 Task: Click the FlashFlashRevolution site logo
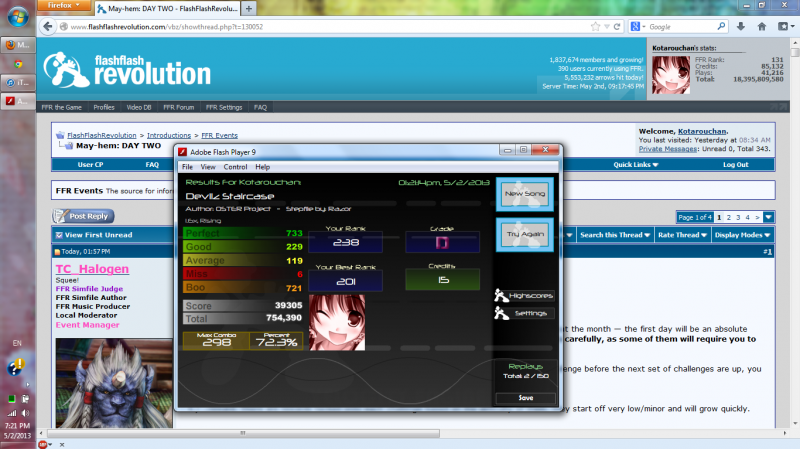coord(127,70)
